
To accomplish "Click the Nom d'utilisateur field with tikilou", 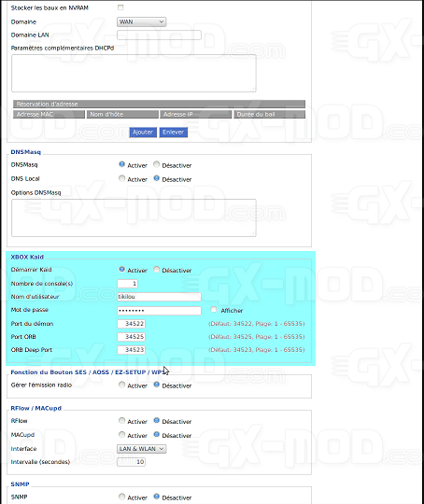I will 160,297.
